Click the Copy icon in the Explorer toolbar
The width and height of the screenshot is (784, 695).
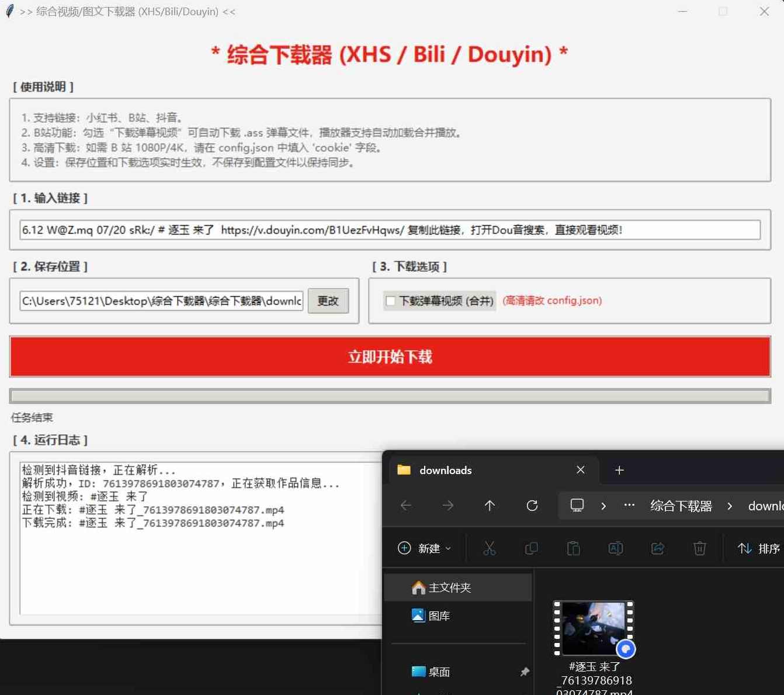[532, 548]
